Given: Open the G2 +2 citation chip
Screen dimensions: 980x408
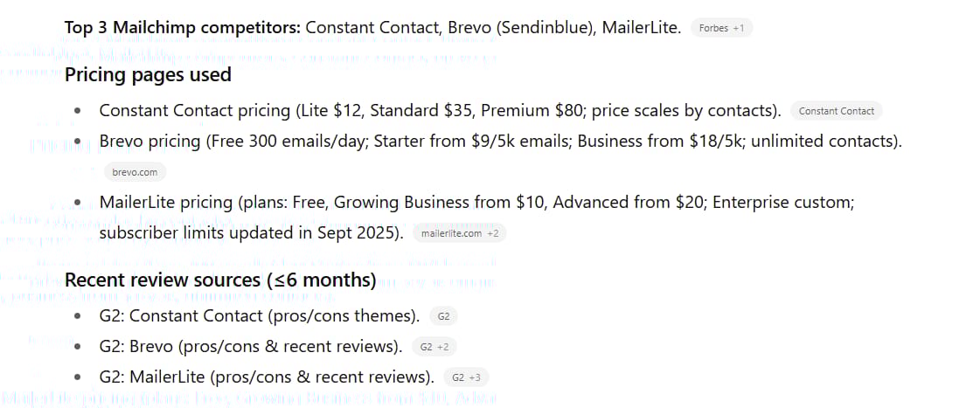Looking at the screenshot, I should click(434, 347).
